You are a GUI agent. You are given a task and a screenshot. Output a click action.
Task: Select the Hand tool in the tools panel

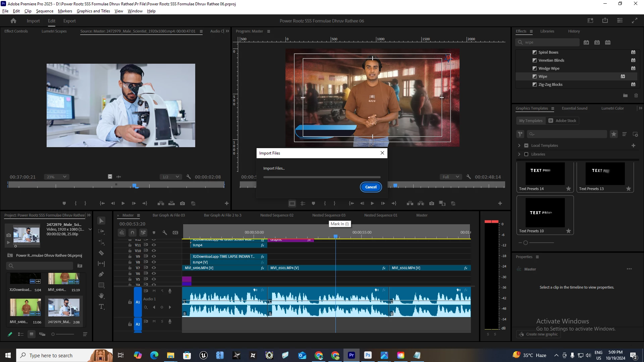[101, 296]
